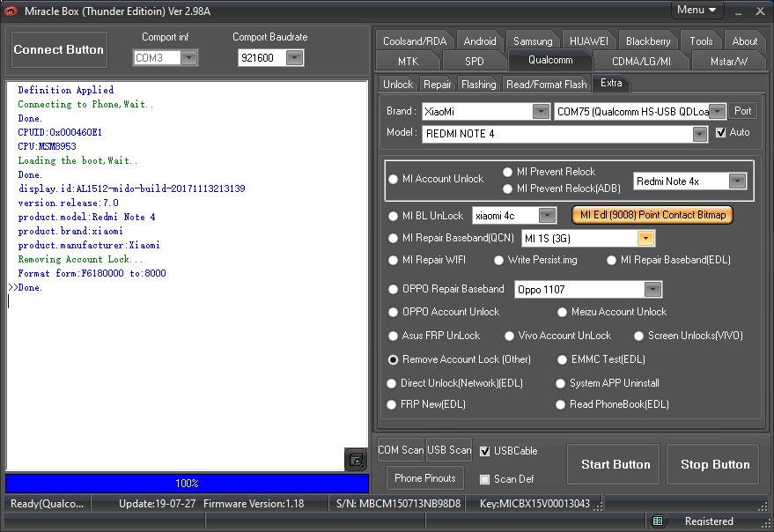774x532 pixels.
Task: Open the About tab
Action: click(744, 41)
